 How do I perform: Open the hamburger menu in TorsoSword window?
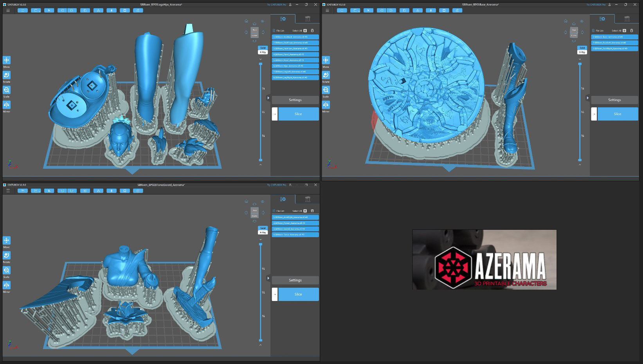pyautogui.click(x=8, y=191)
